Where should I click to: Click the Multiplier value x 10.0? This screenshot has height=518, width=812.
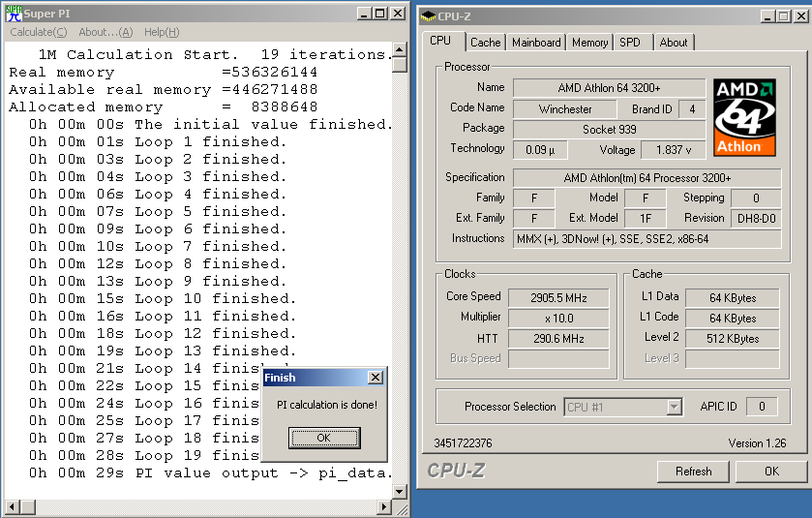tap(558, 318)
